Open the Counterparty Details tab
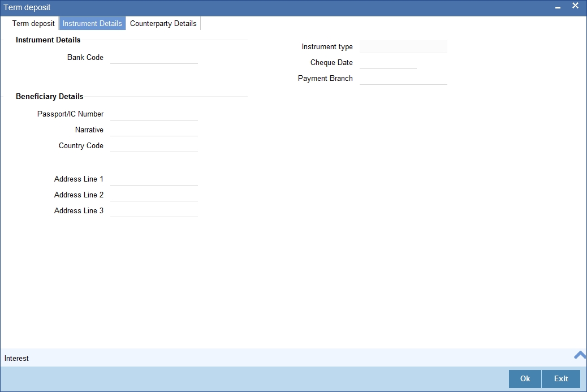This screenshot has height=392, width=587. pos(163,23)
